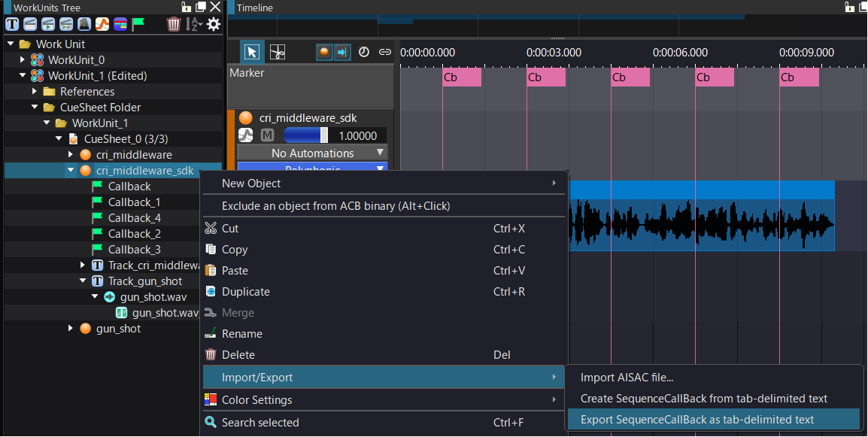Click the CueSheet_0 file icon

point(73,138)
